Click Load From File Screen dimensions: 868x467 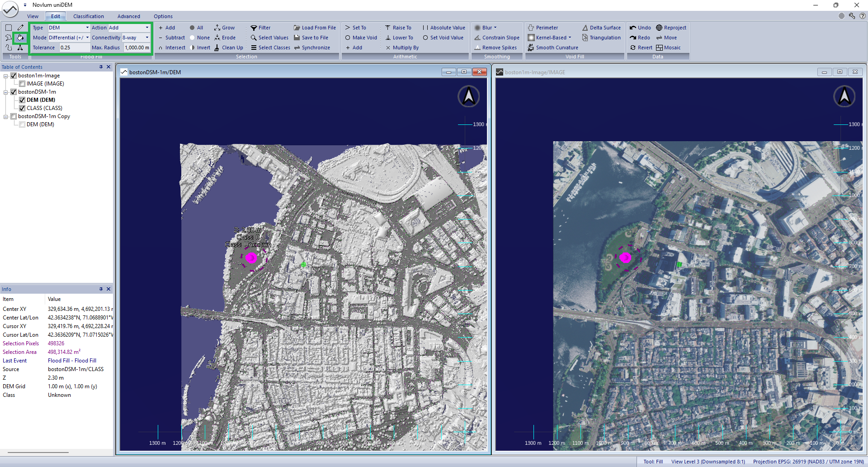click(x=315, y=28)
